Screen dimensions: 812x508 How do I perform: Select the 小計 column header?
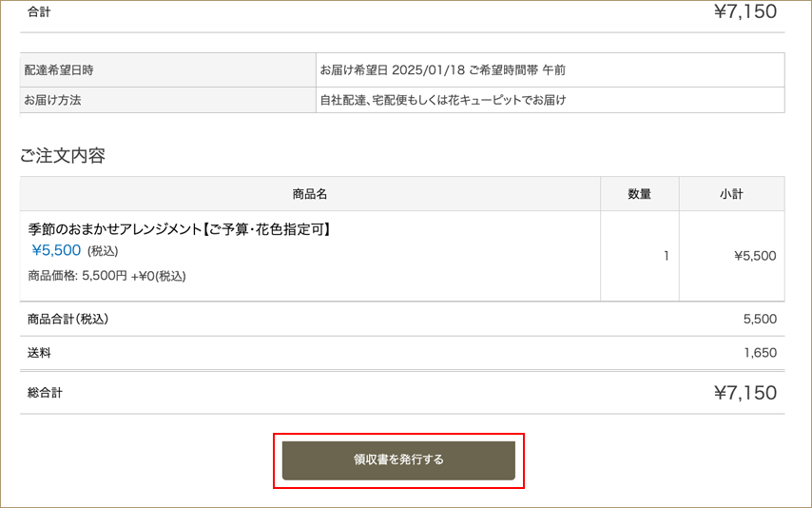pyautogui.click(x=731, y=194)
